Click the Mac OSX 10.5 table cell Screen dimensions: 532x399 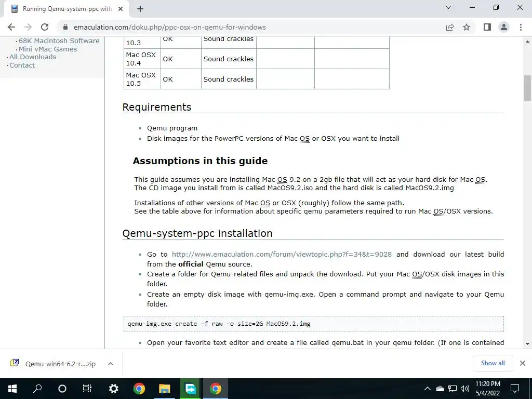(x=142, y=79)
